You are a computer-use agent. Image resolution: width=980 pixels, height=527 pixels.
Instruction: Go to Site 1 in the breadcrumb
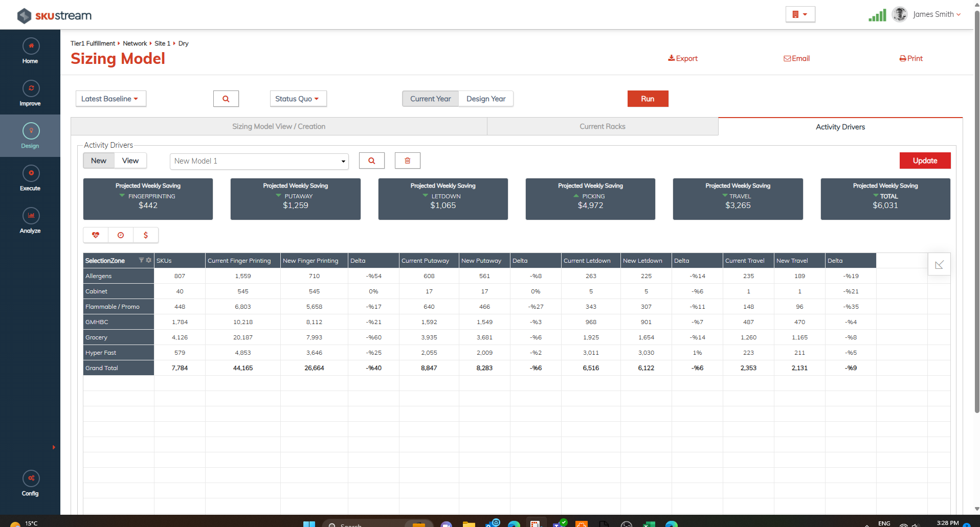coord(162,43)
